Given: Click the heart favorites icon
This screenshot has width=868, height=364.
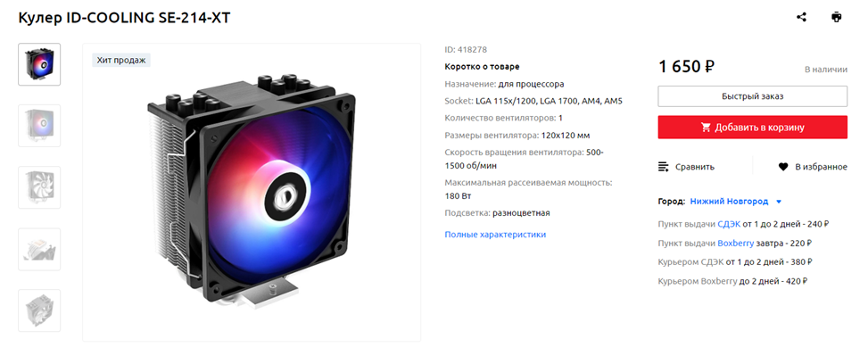Looking at the screenshot, I should tap(782, 167).
